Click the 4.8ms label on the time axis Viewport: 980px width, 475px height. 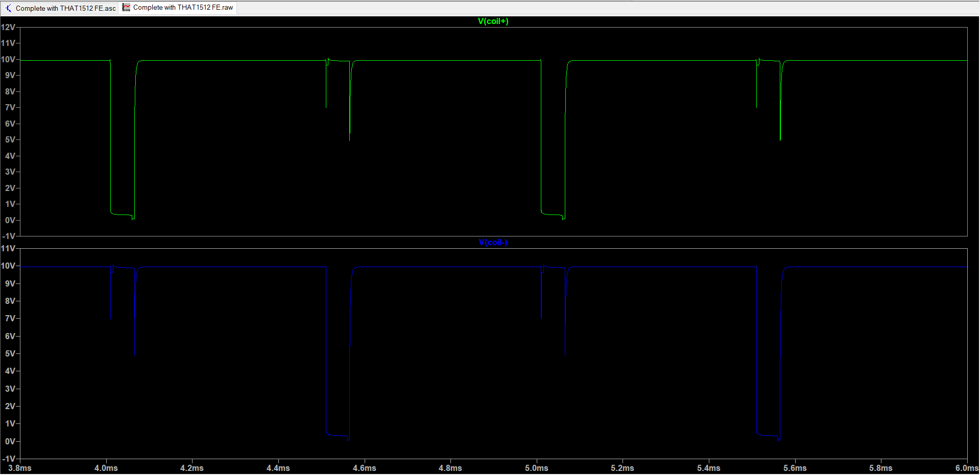(x=450, y=468)
